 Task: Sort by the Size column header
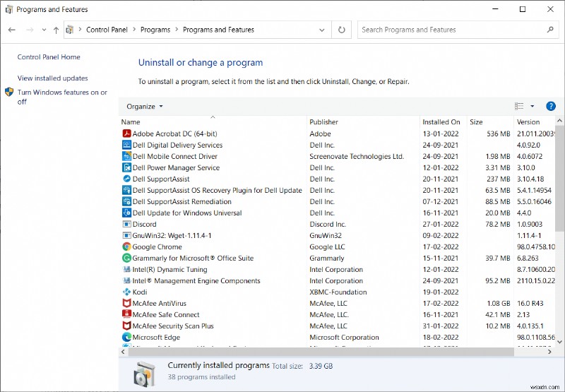click(x=490, y=121)
